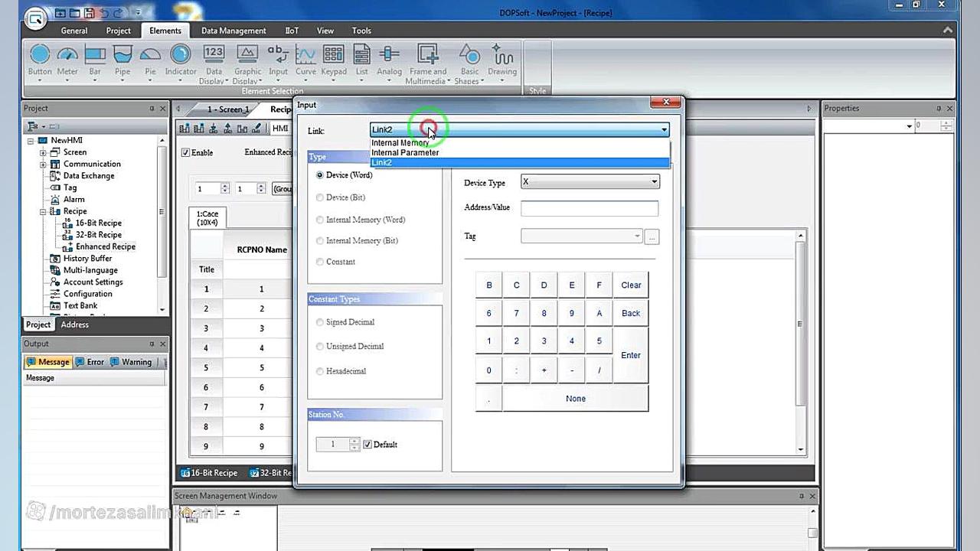Switch to the 1 - Screen_1 tab
This screenshot has width=980, height=551.
click(227, 109)
